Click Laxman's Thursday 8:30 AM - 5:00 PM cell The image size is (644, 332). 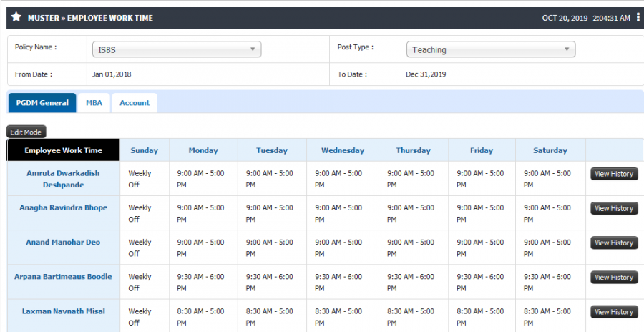[413, 316]
